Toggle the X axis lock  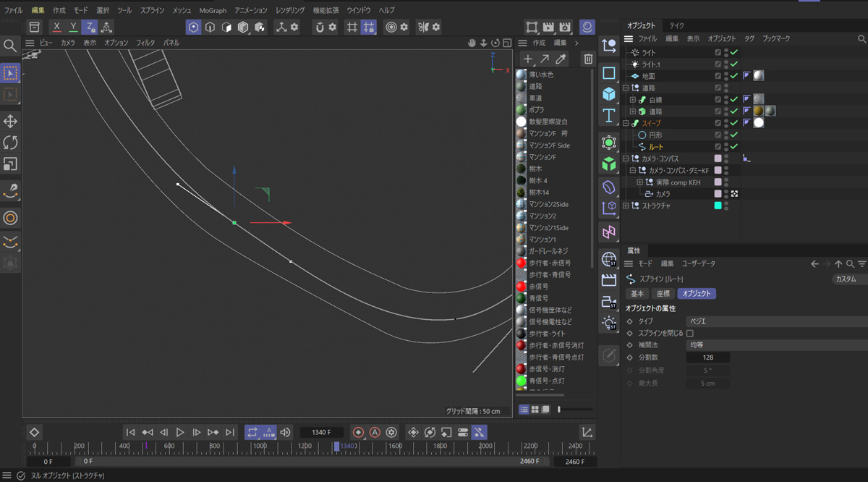57,28
